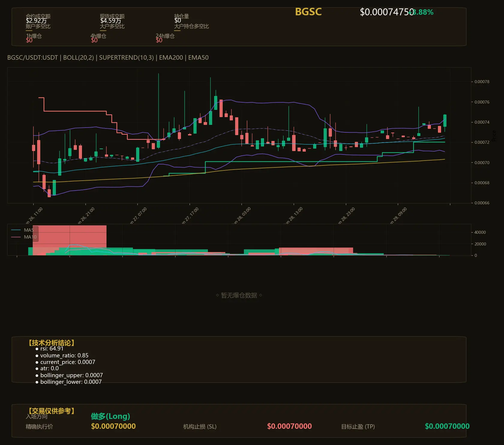Image resolution: width=504 pixels, height=445 pixels.
Task: Select the 40000 volume axis label
Action: (480, 232)
